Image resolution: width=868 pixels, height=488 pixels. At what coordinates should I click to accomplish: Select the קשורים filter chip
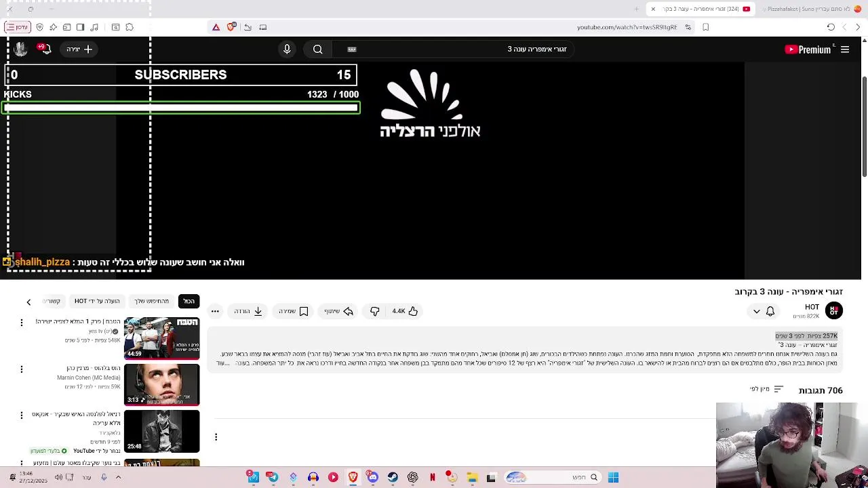coord(52,301)
